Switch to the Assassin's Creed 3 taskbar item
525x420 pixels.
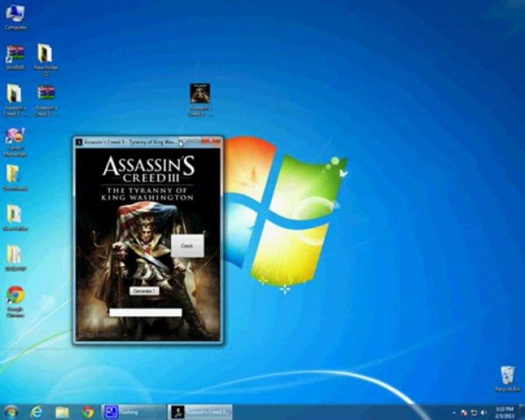click(200, 412)
